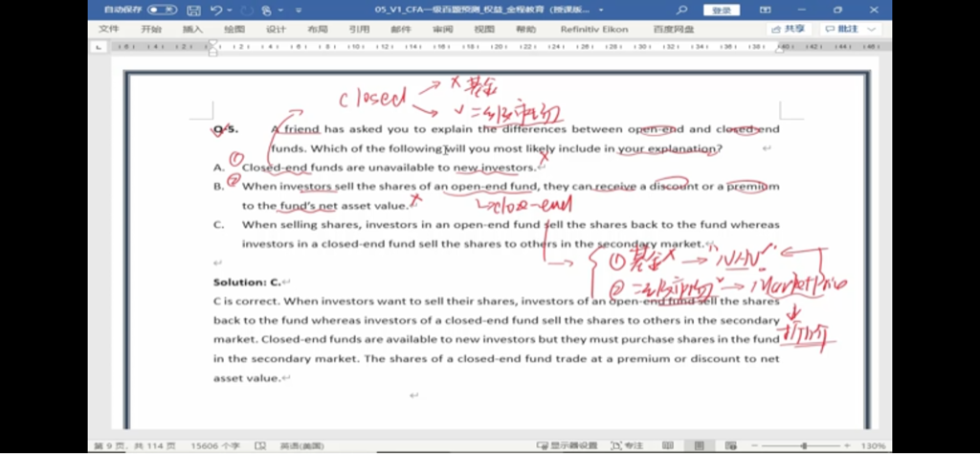Click the zoom out minus icon

click(754, 446)
